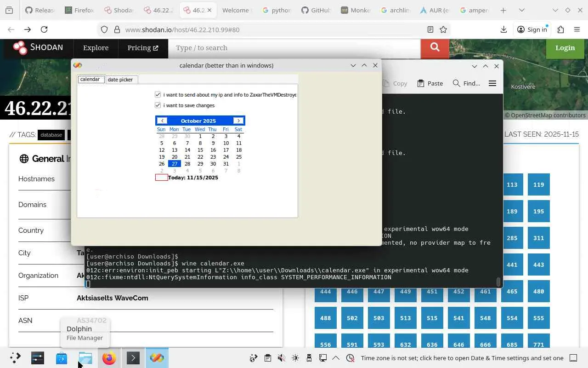Switch to the Welcome browser tab
Image resolution: width=588 pixels, height=368 pixels.
point(237,10)
